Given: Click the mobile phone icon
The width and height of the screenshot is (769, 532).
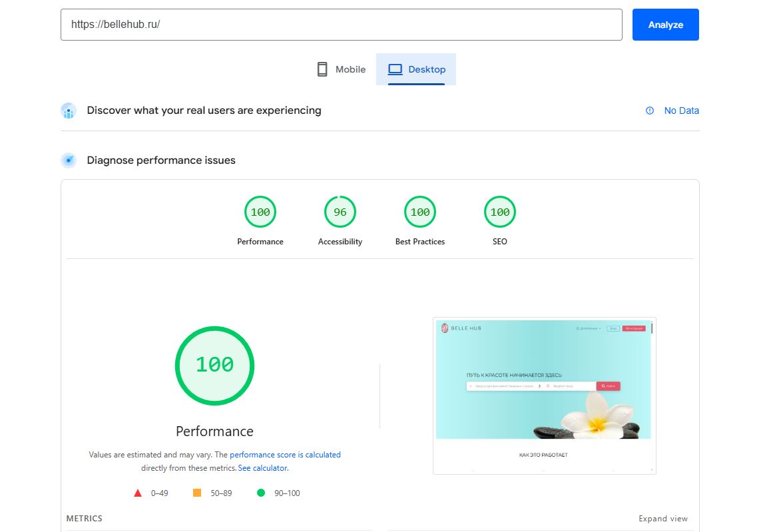Looking at the screenshot, I should (322, 69).
